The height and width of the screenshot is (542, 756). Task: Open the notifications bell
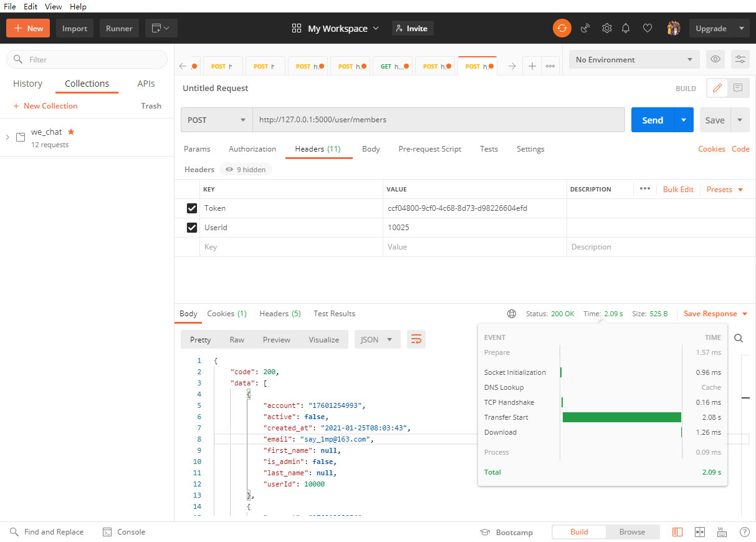pyautogui.click(x=626, y=28)
